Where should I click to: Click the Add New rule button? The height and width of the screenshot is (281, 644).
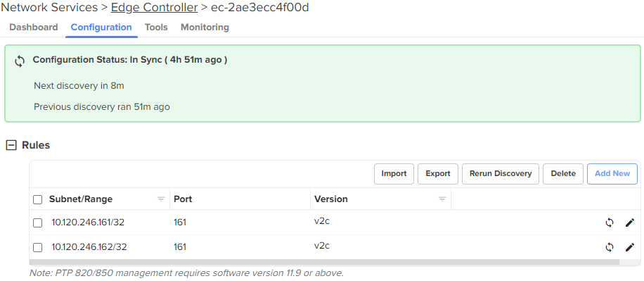(x=612, y=174)
